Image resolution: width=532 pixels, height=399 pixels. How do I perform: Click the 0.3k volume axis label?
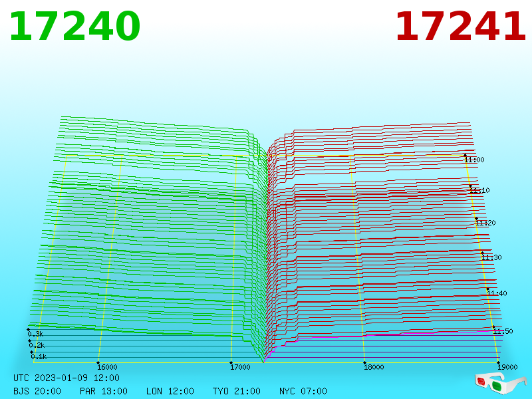click(x=35, y=334)
